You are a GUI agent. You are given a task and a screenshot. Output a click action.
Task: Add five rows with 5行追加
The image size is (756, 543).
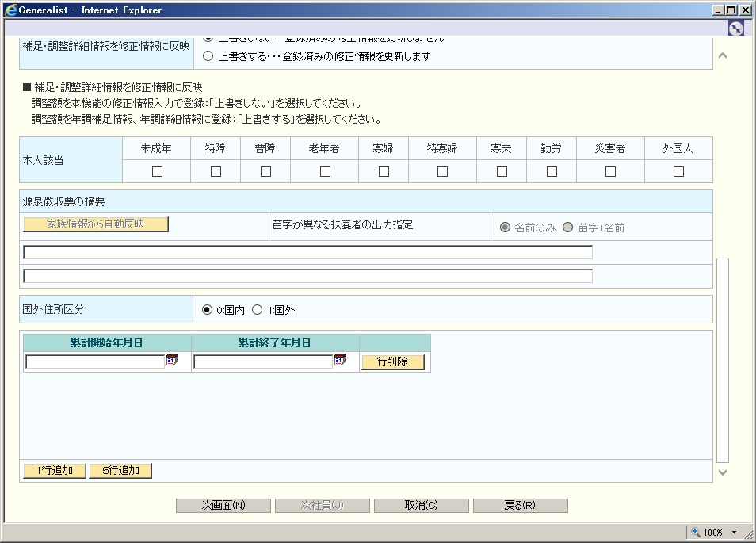click(120, 471)
